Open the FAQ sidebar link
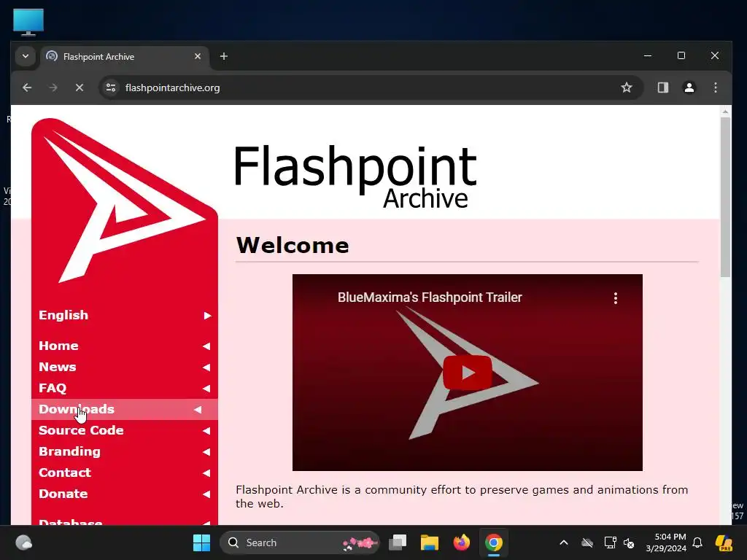The width and height of the screenshot is (747, 560). tap(124, 388)
